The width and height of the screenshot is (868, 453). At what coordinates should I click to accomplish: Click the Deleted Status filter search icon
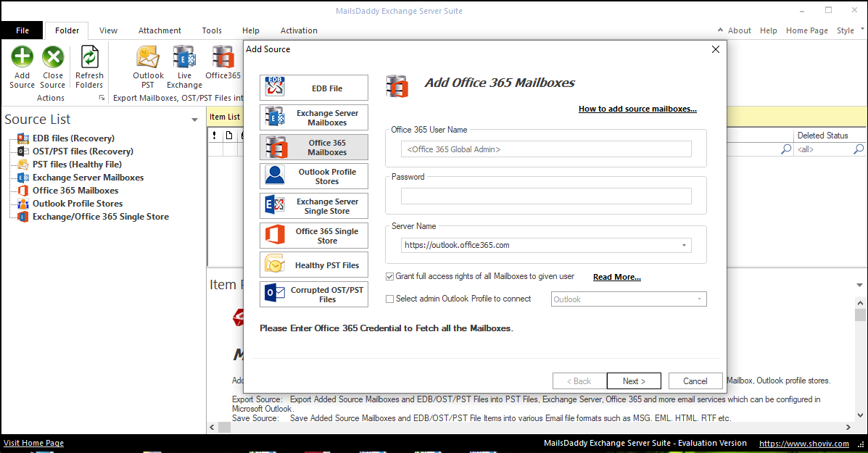pos(858,149)
